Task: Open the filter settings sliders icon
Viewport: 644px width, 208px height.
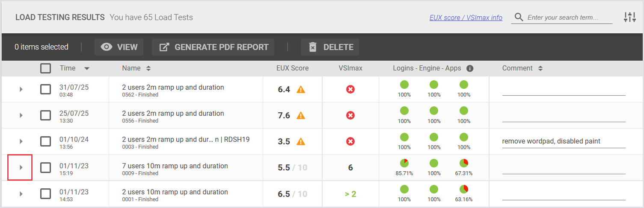Action: point(629,18)
